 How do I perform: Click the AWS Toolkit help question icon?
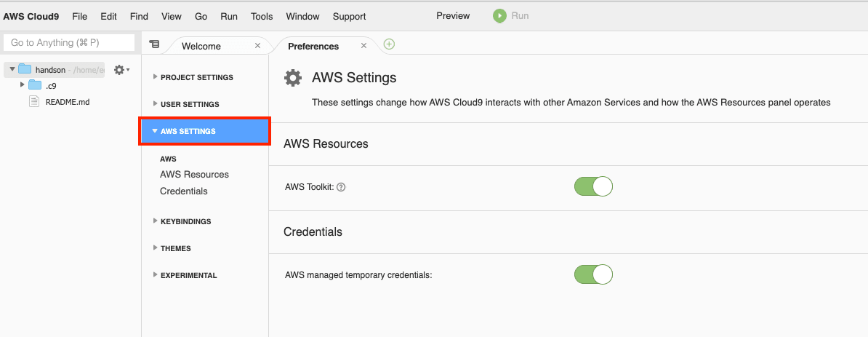click(x=341, y=187)
